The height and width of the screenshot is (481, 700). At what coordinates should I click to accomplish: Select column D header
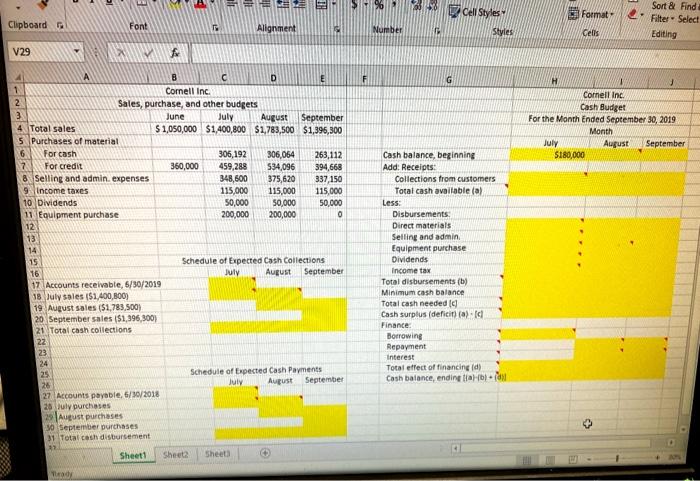point(273,78)
